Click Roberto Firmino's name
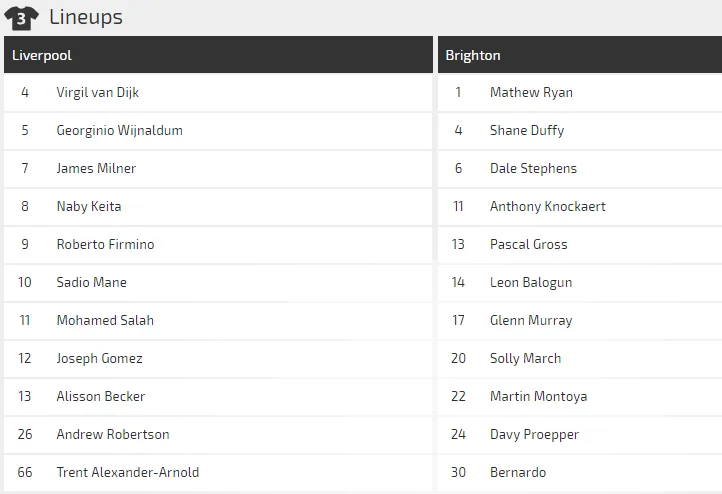The image size is (722, 494). [x=105, y=244]
